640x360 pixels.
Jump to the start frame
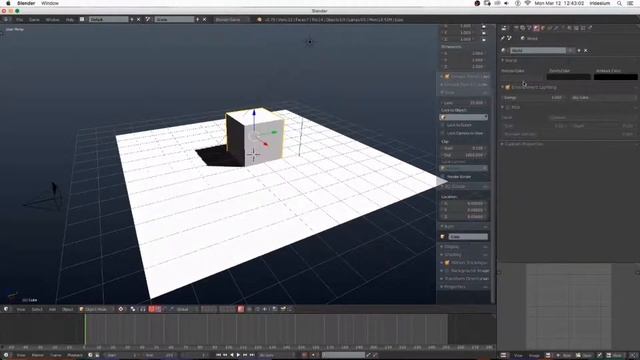(x=218, y=355)
